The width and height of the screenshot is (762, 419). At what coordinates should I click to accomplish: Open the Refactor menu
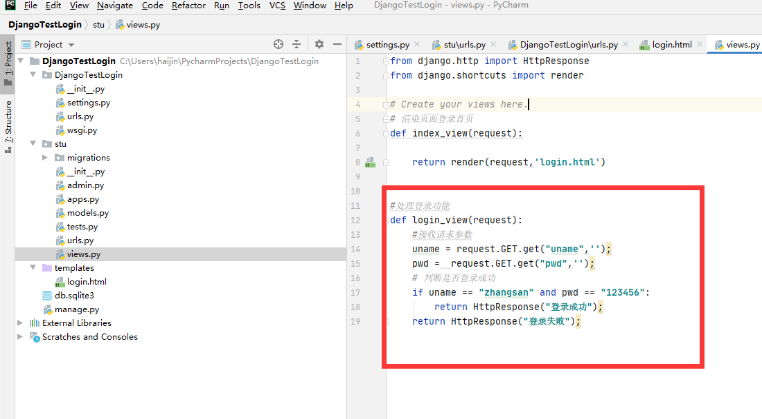coord(188,6)
